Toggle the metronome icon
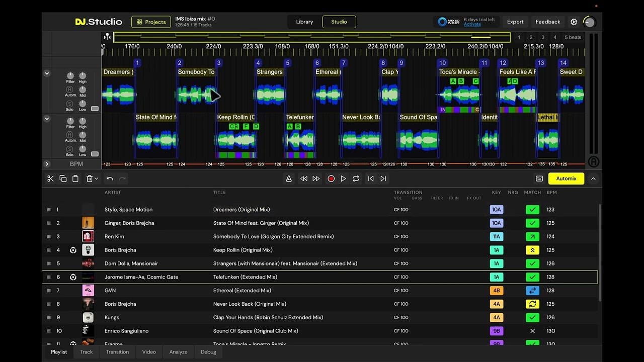This screenshot has width=644, height=362. pyautogui.click(x=289, y=178)
